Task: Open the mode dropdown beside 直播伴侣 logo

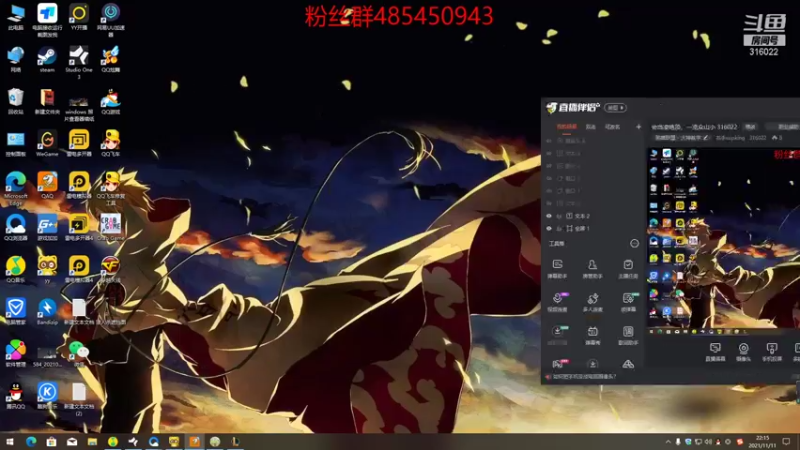Action: click(615, 108)
